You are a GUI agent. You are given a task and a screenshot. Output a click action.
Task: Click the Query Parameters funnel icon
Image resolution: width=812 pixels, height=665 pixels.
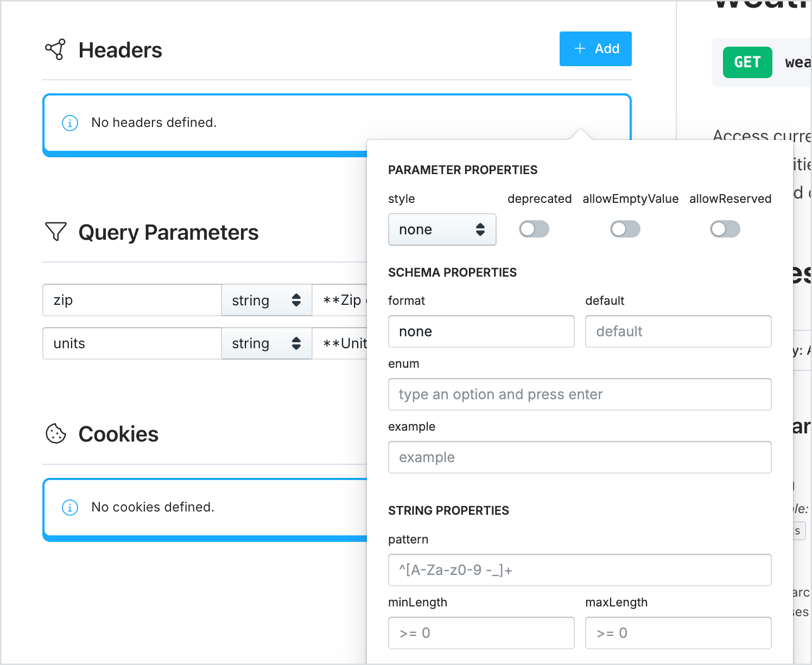click(x=55, y=232)
